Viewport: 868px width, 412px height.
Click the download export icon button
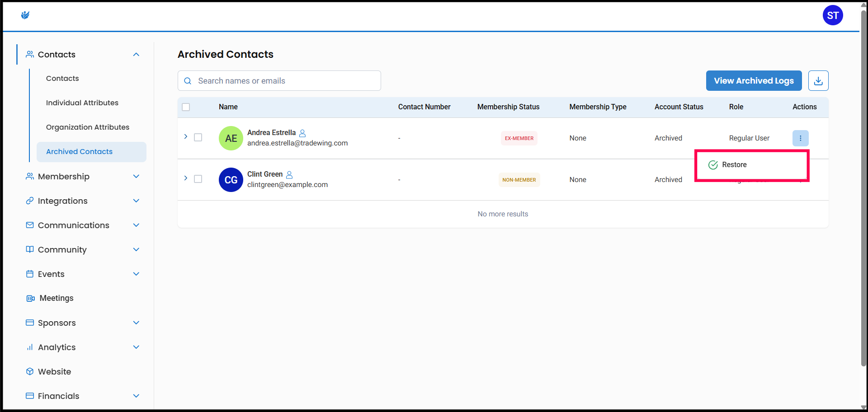click(818, 81)
